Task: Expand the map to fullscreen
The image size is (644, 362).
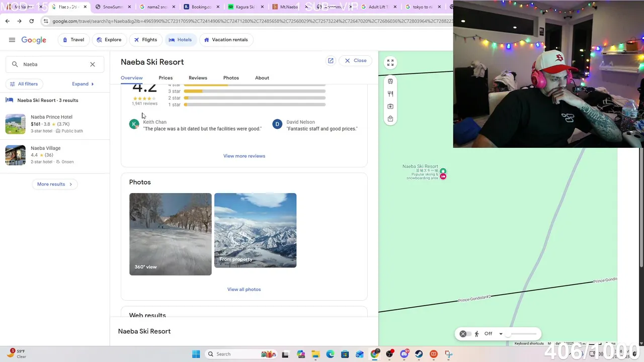Action: [390, 63]
